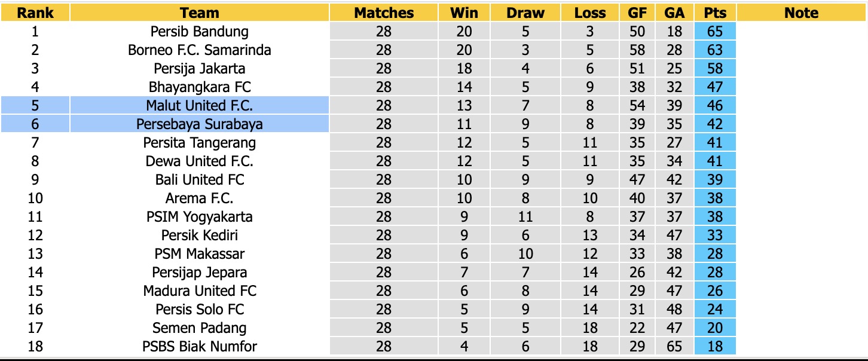The height and width of the screenshot is (361, 868).
Task: Select the Persija Jakarta team name
Action: tap(200, 68)
